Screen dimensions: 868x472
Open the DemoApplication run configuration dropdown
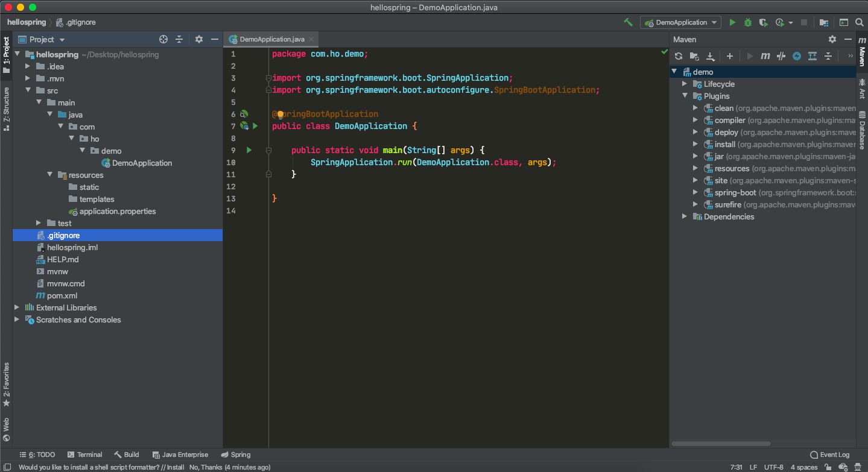680,22
